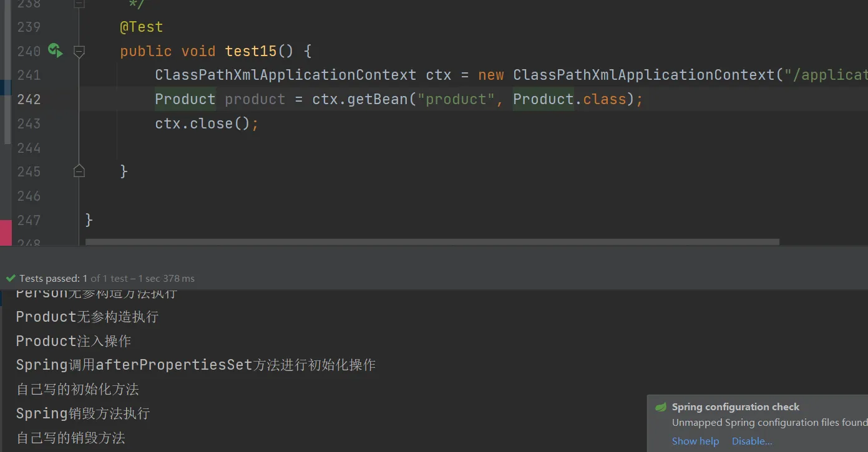Click the highlighted Product.class reference
Screen dimensions: 868x452
point(569,99)
